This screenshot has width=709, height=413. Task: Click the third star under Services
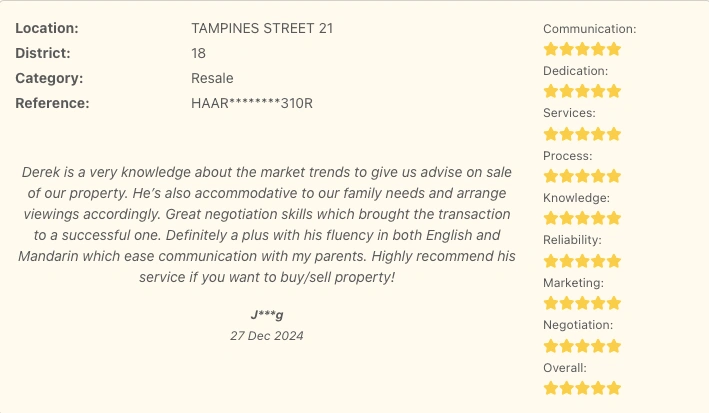[582, 134]
